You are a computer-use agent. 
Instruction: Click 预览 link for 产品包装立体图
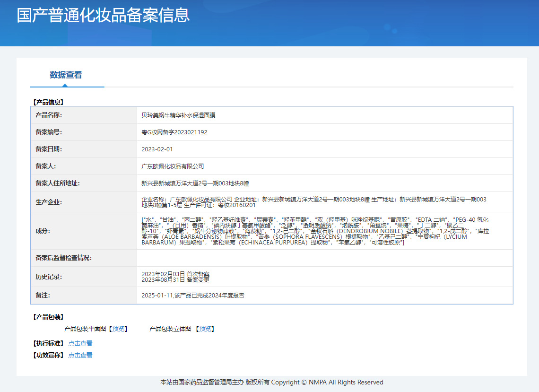pyautogui.click(x=205, y=329)
